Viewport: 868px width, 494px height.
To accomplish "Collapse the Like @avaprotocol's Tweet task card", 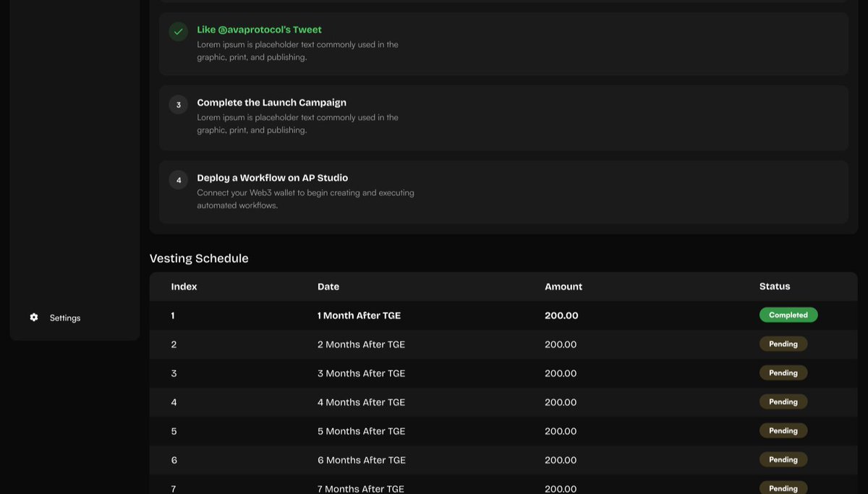I will coord(503,43).
